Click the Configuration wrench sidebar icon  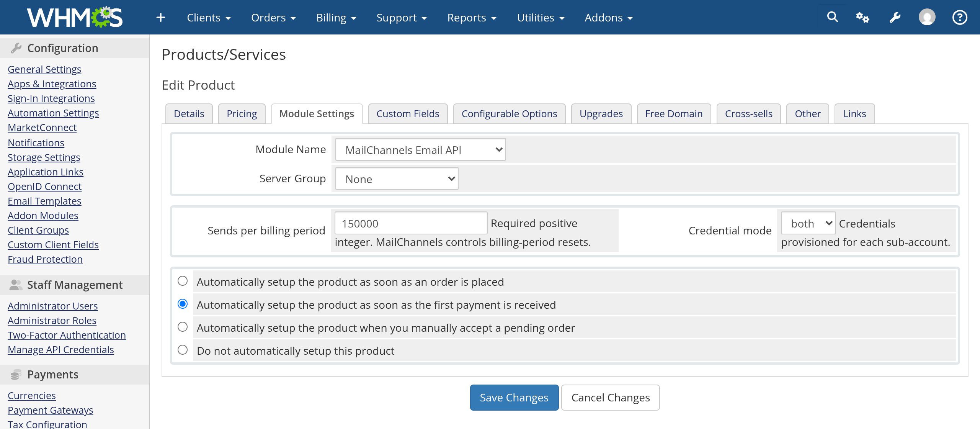(16, 48)
